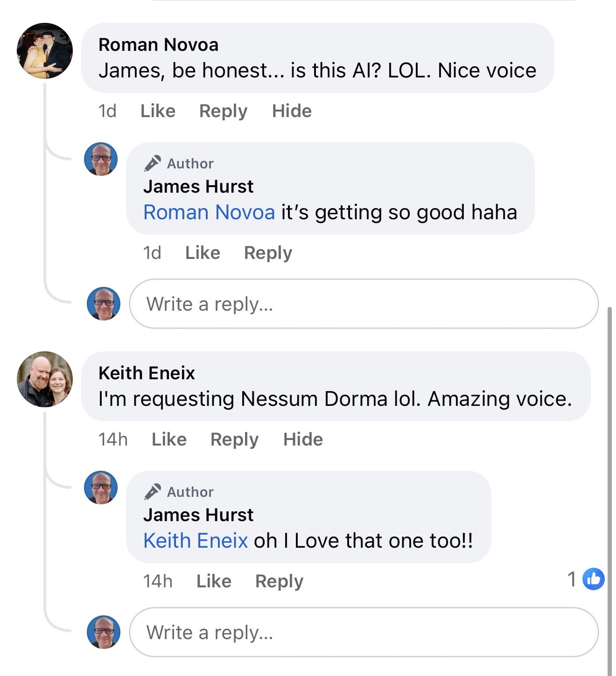The width and height of the screenshot is (616, 676).
Task: Click the blue Keith Eneix mention link
Action: pos(196,541)
